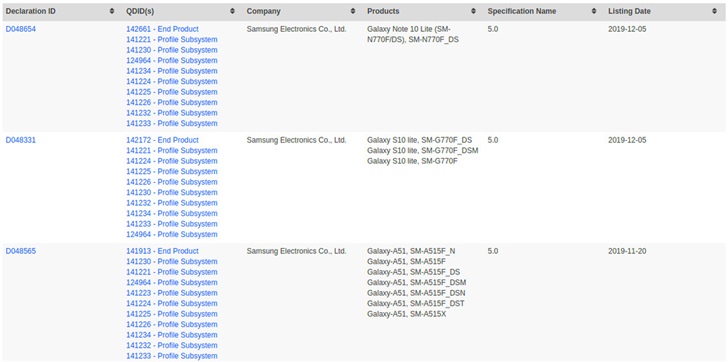Screen dimensions: 728x362
Task: Open the 142172 - End Product link
Action: (162, 140)
